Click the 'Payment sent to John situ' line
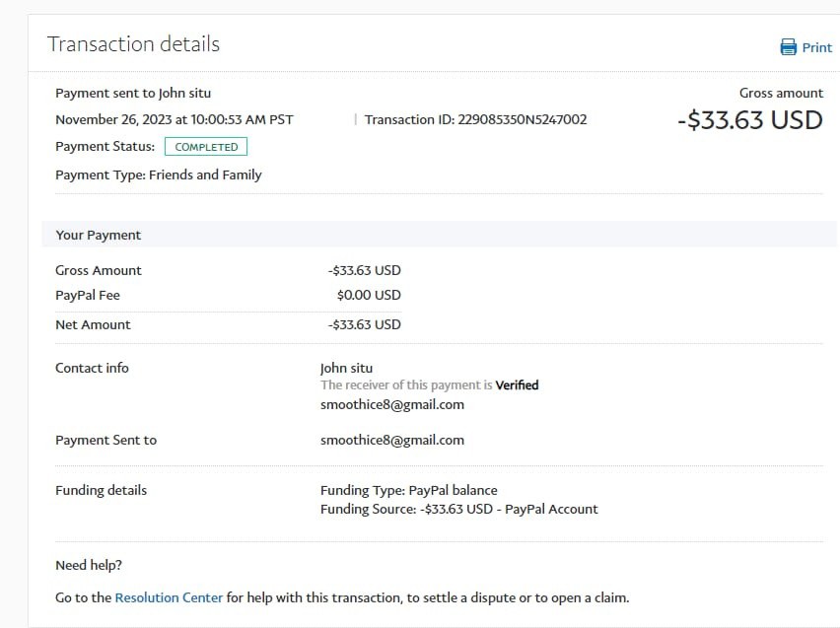Viewport: 840px width, 628px height. coord(133,93)
